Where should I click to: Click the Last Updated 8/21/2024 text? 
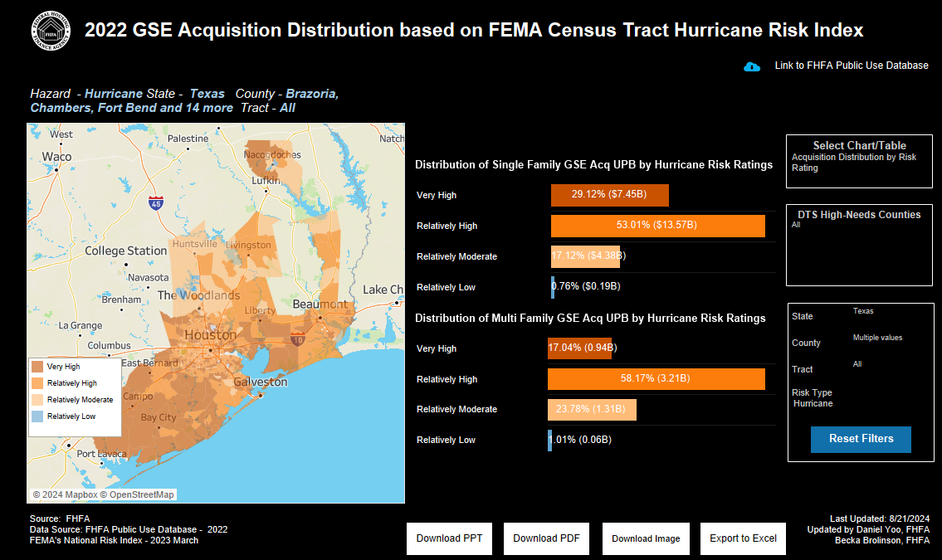tap(880, 519)
